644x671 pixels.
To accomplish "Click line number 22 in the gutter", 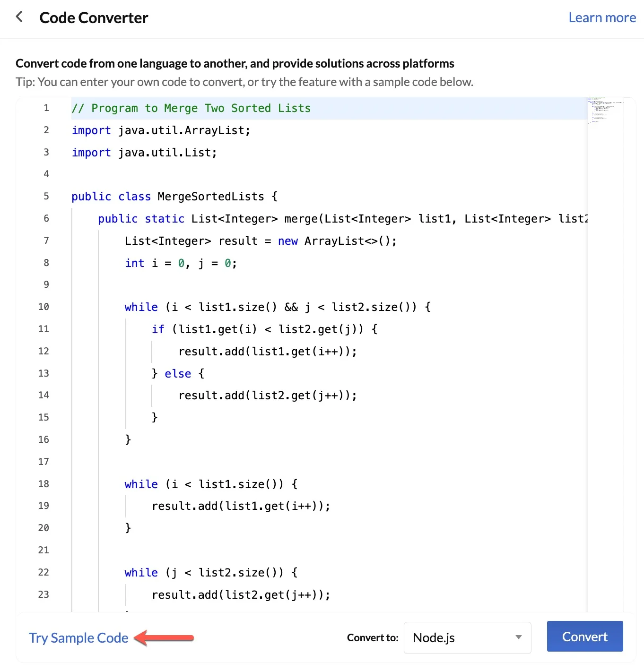I will [44, 573].
